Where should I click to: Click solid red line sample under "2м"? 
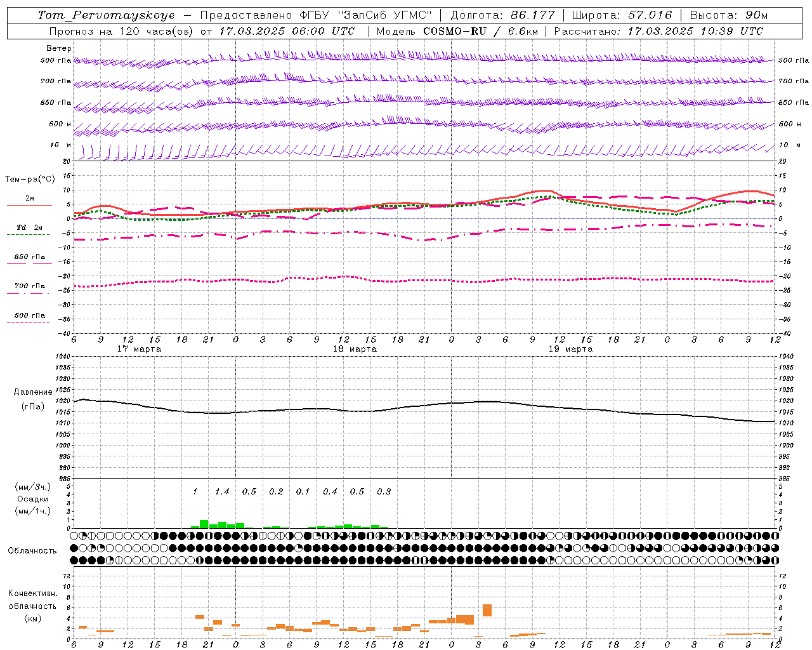point(29,205)
